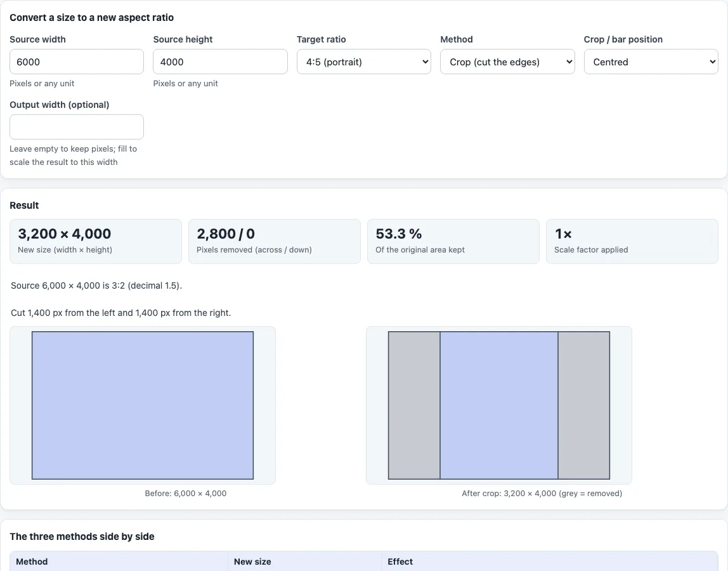Click the Source width input field
Image resolution: width=728 pixels, height=571 pixels.
pos(77,62)
